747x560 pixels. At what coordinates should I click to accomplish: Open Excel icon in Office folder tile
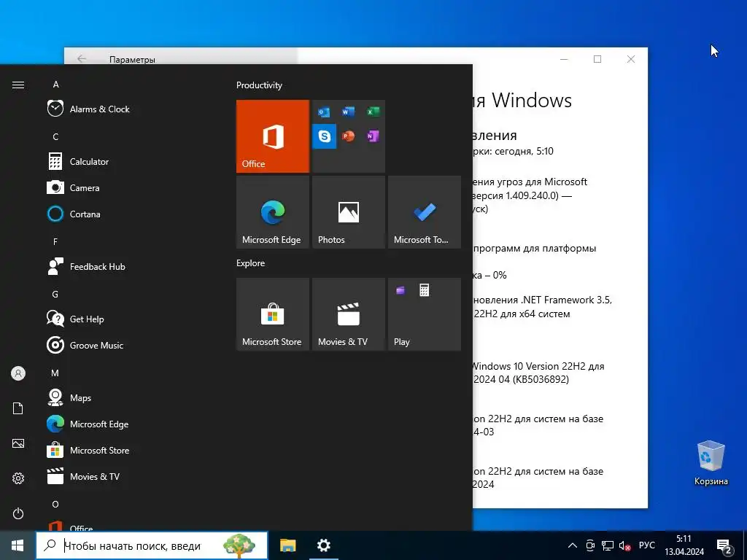pyautogui.click(x=373, y=112)
